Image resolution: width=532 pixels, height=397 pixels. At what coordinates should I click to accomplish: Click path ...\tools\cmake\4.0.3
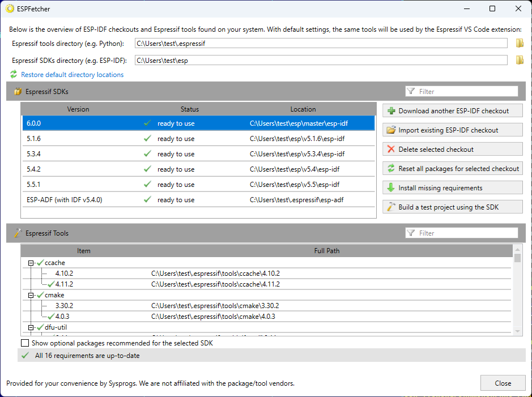tap(213, 317)
